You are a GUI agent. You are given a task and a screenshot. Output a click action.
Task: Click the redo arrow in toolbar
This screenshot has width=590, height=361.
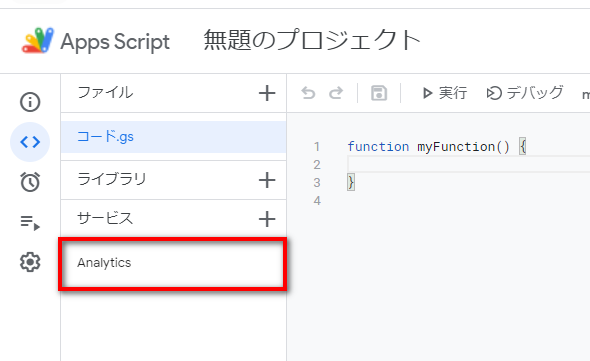coord(336,93)
